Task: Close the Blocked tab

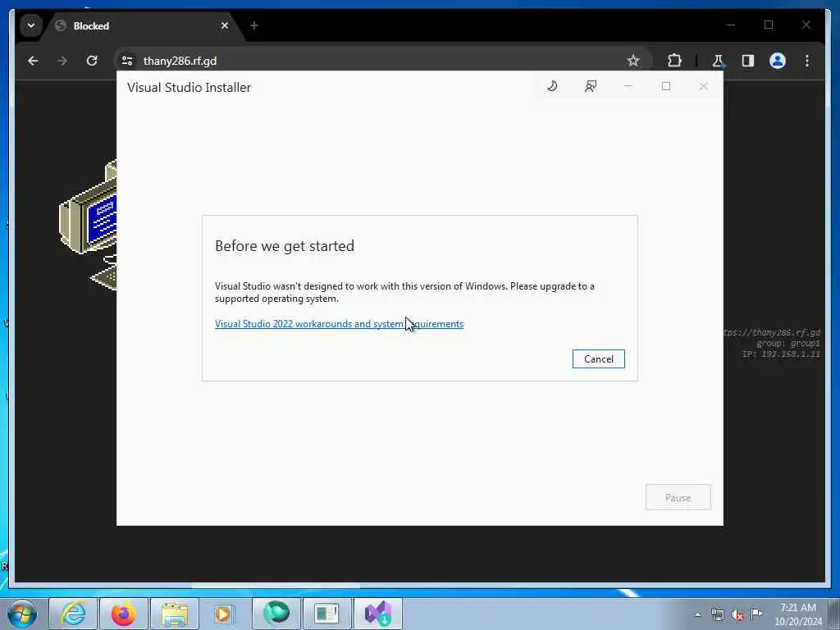Action: pyautogui.click(x=225, y=25)
